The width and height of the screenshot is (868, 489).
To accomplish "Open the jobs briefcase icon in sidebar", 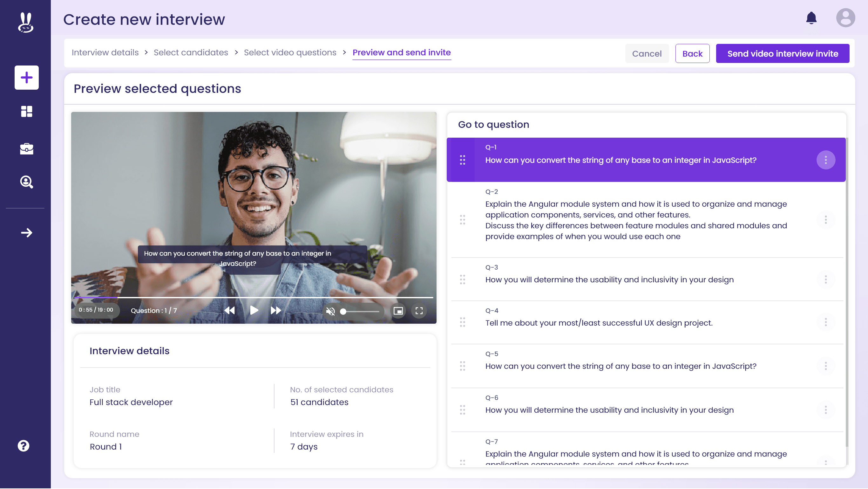I will coord(27,149).
